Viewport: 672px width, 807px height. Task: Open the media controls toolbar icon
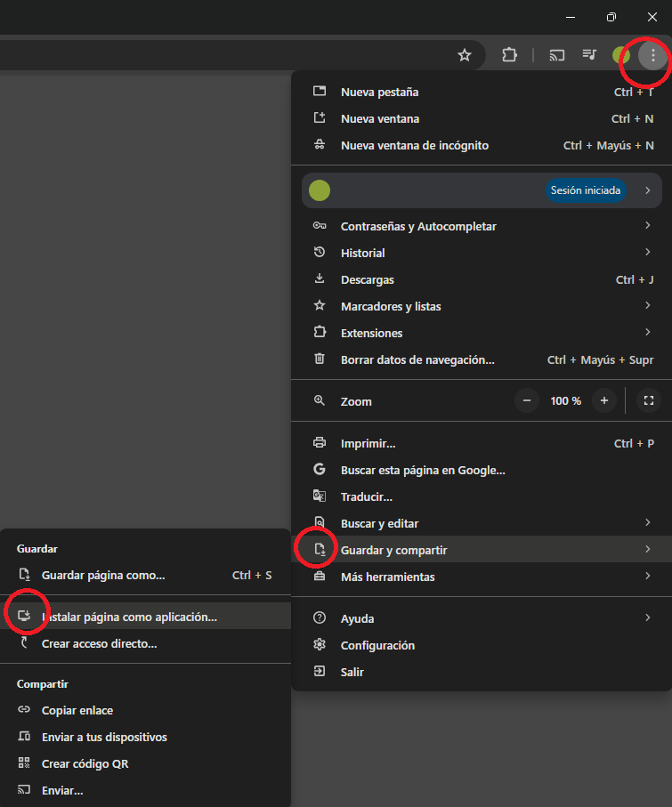[589, 54]
